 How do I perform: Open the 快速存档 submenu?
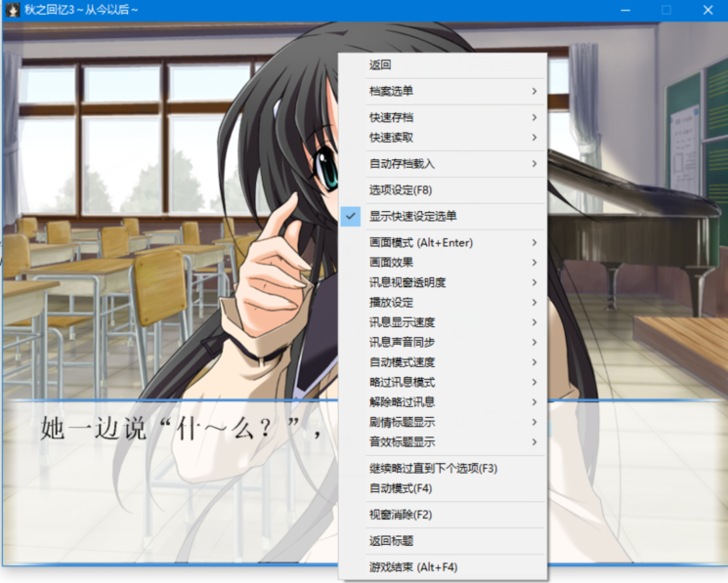click(x=443, y=117)
